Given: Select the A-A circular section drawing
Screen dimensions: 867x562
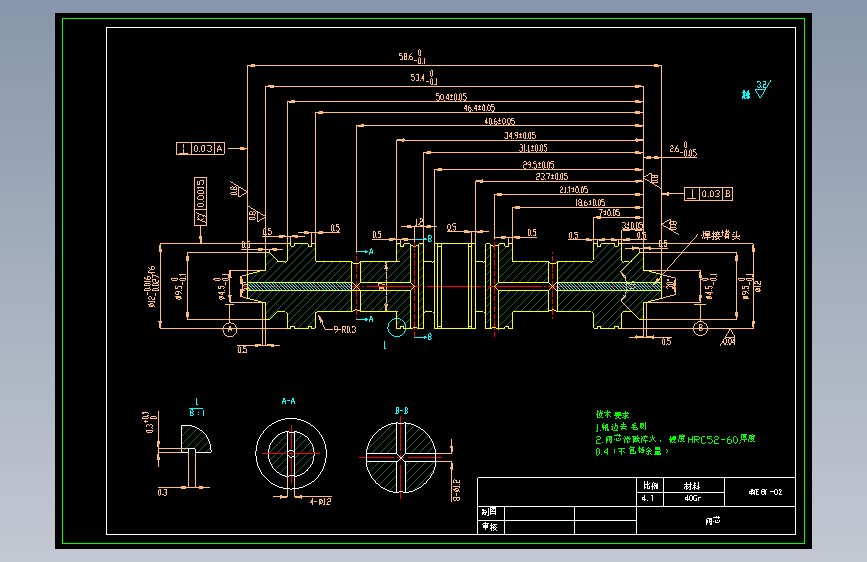Looking at the screenshot, I should 291,454.
